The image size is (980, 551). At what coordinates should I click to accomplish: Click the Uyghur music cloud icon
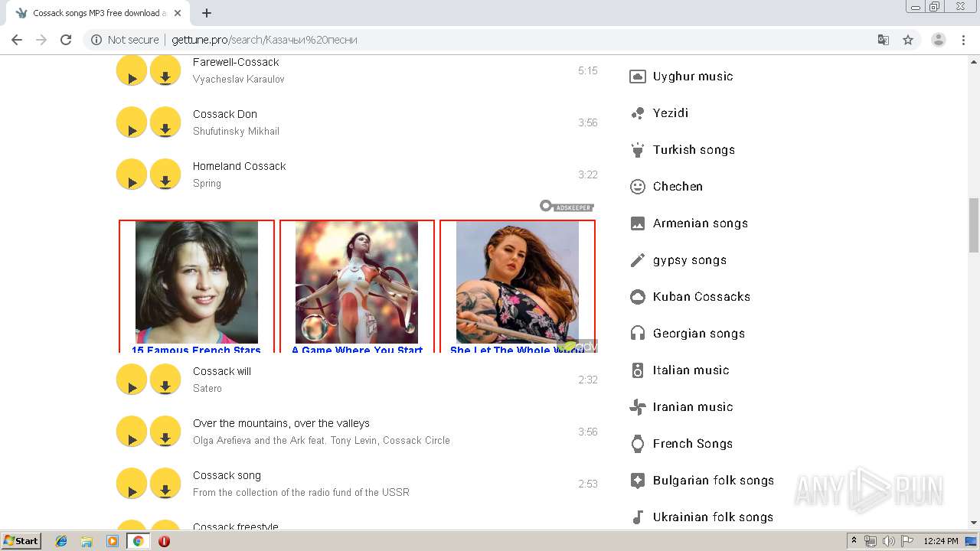638,77
